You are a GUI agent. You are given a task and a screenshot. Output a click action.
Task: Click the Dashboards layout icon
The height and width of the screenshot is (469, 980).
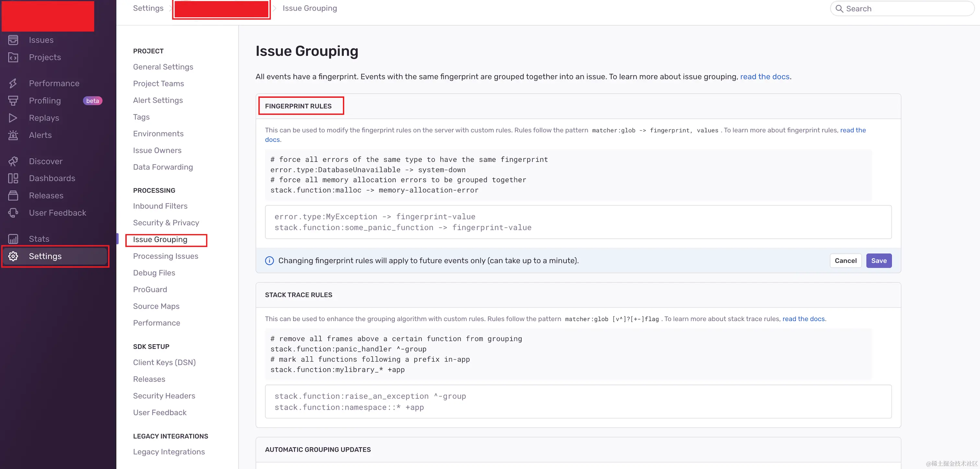[x=13, y=178]
